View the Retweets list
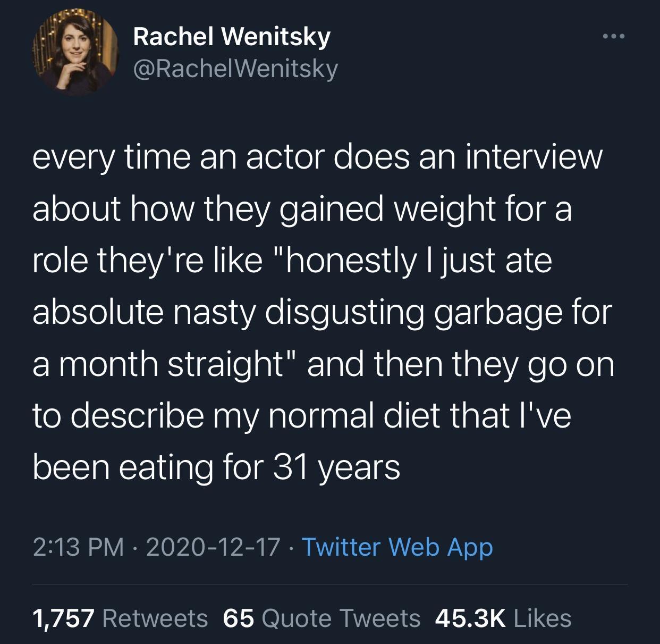Image resolution: width=660 pixels, height=644 pixels. tap(155, 618)
